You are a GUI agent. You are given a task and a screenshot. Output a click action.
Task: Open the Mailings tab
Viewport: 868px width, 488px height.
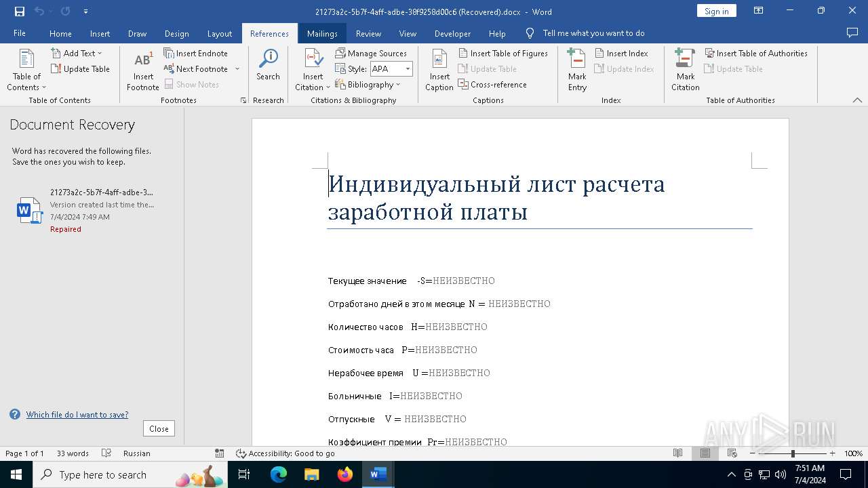tap(322, 33)
